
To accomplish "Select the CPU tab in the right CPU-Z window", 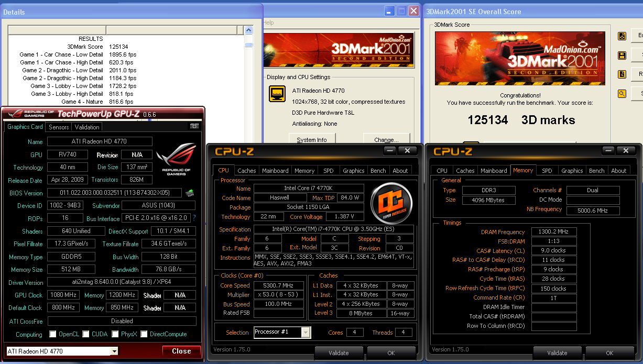I will click(442, 171).
